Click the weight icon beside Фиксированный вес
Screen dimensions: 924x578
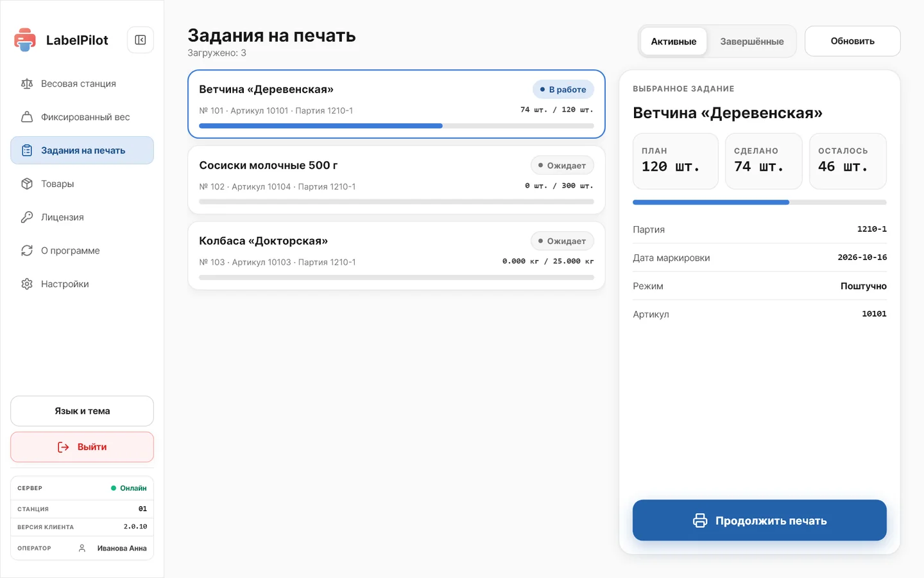[27, 117]
